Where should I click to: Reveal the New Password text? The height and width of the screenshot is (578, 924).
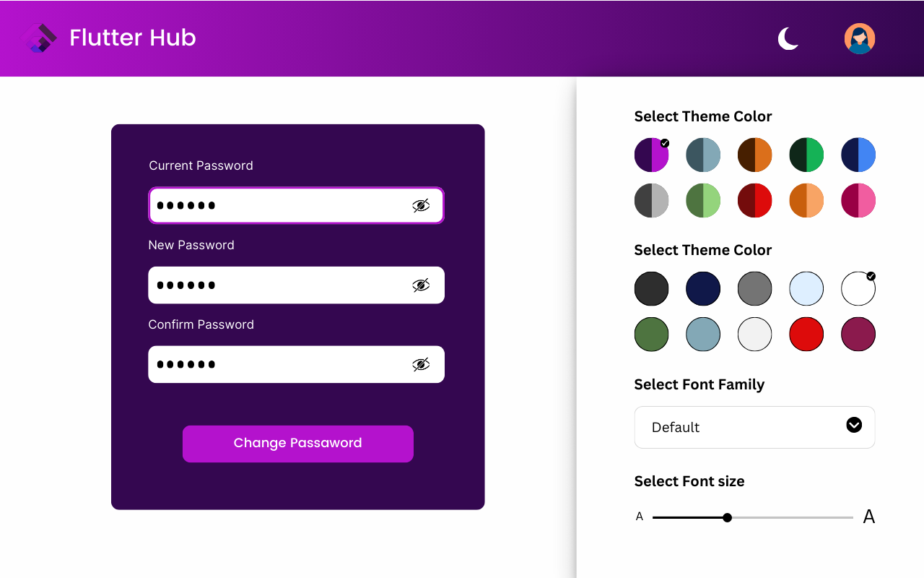click(421, 285)
